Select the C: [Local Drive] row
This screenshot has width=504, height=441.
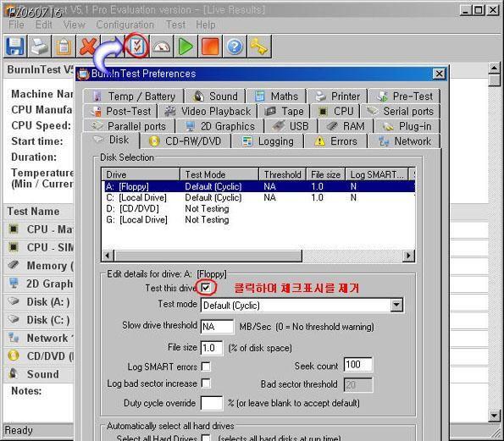[258, 197]
